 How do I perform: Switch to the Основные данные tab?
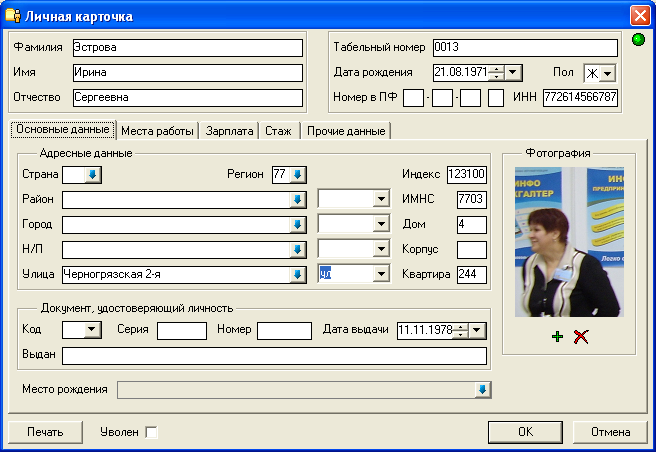(x=63, y=129)
